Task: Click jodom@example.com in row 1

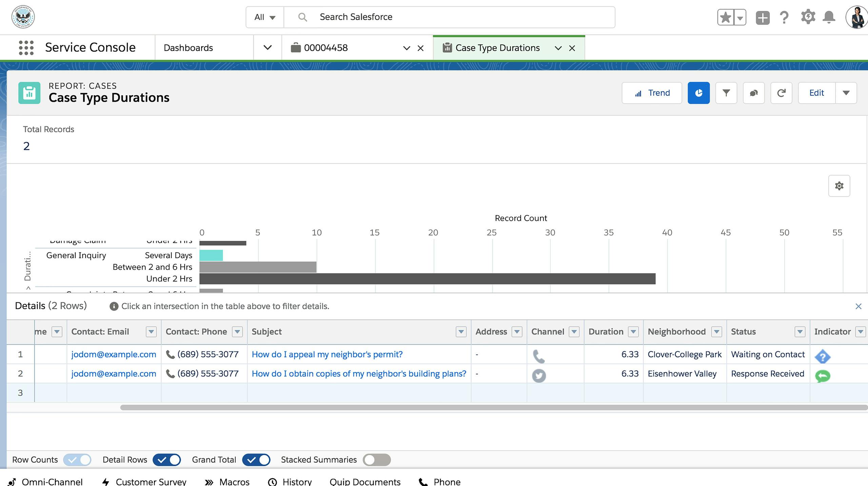Action: (114, 355)
